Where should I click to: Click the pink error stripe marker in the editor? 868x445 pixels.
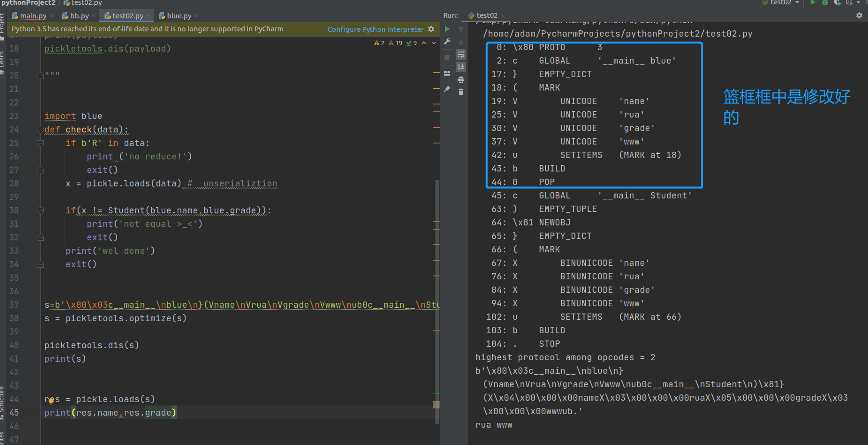(436, 128)
